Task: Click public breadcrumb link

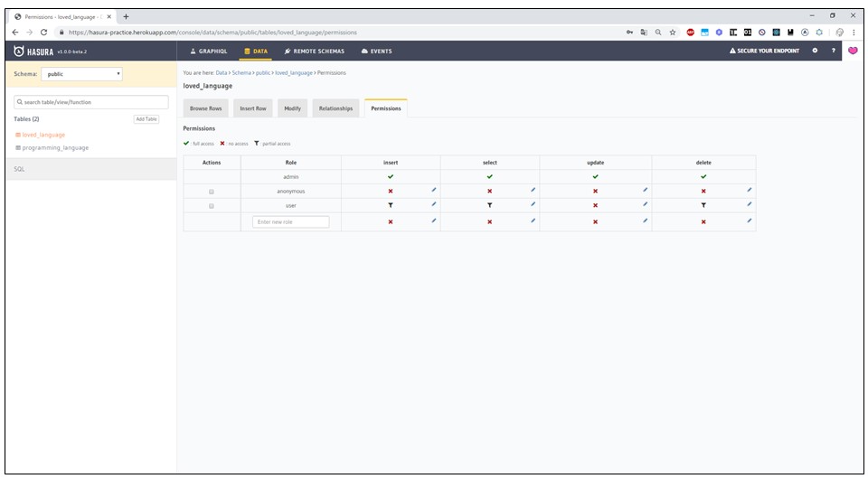Action: pyautogui.click(x=263, y=72)
